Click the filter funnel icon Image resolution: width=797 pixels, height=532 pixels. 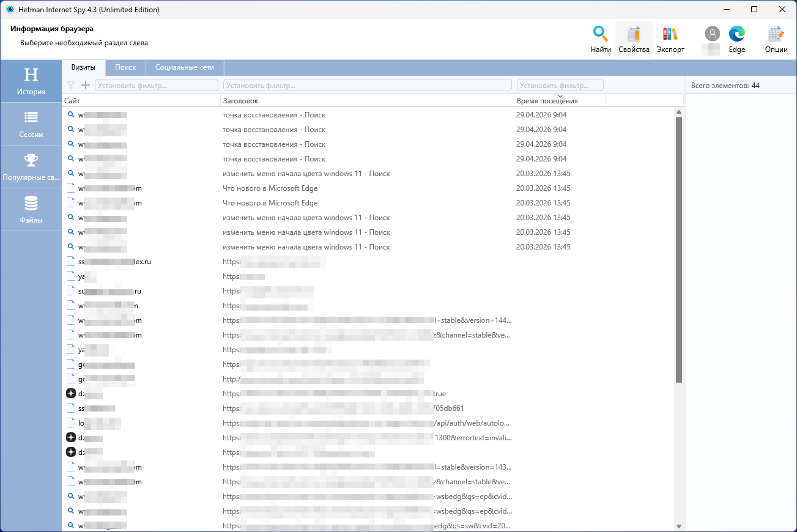pos(71,85)
